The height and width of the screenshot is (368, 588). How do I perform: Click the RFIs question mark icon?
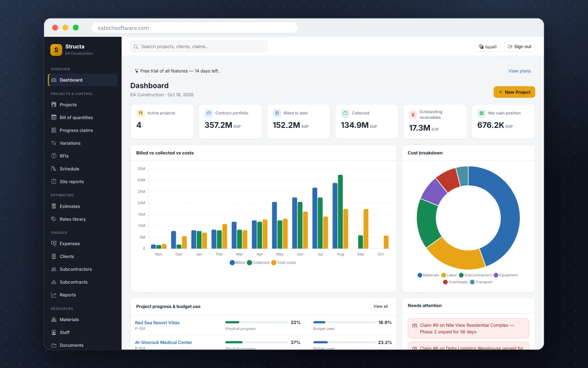[x=54, y=156]
